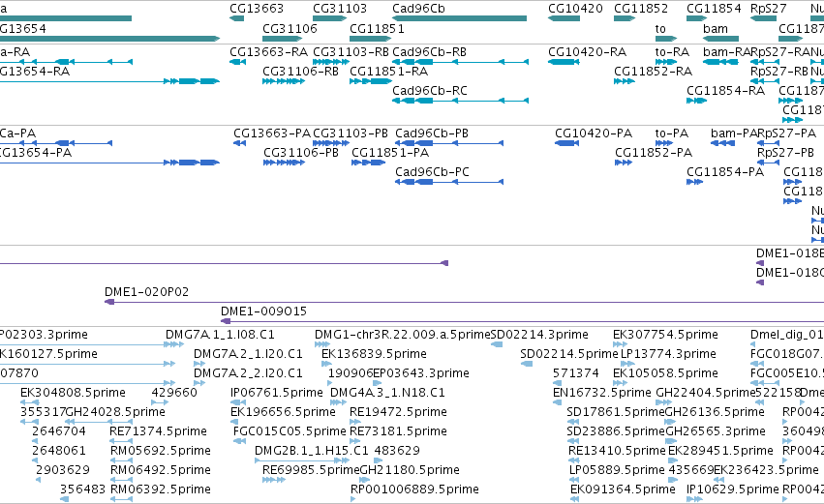Select transcript to-RA
Viewport: 824px width, 504px height.
click(x=666, y=62)
